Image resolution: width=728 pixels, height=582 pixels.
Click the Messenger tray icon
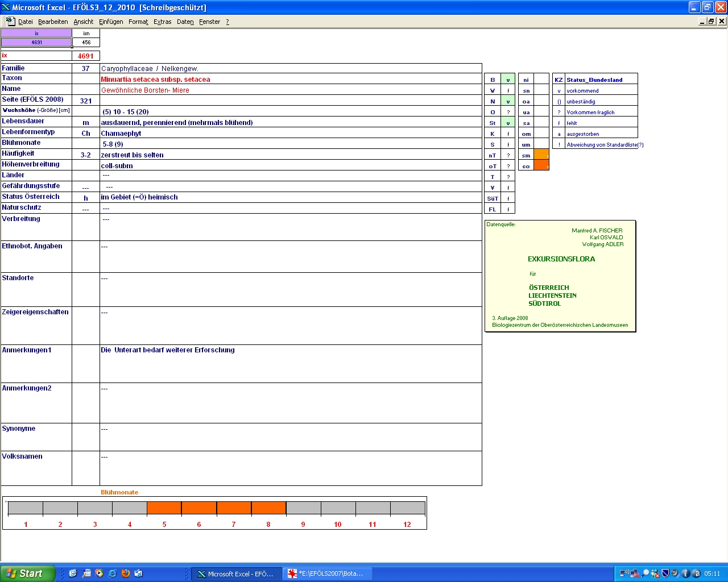[655, 573]
